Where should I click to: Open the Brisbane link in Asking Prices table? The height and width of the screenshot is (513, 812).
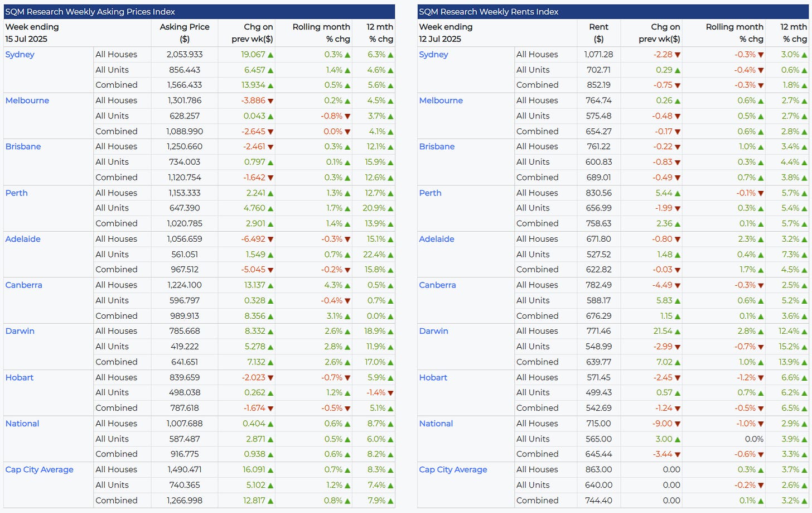point(23,146)
